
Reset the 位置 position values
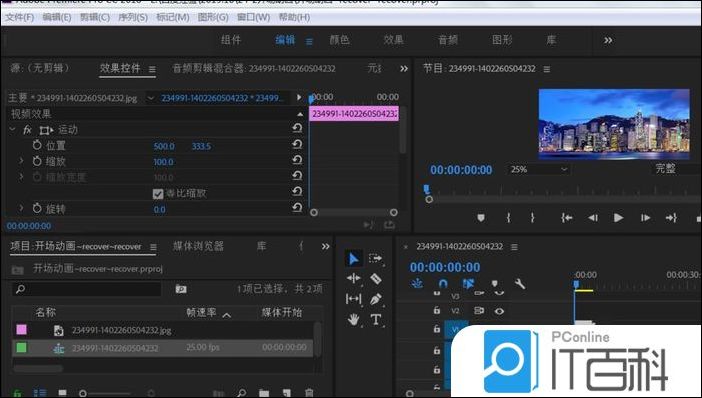297,144
